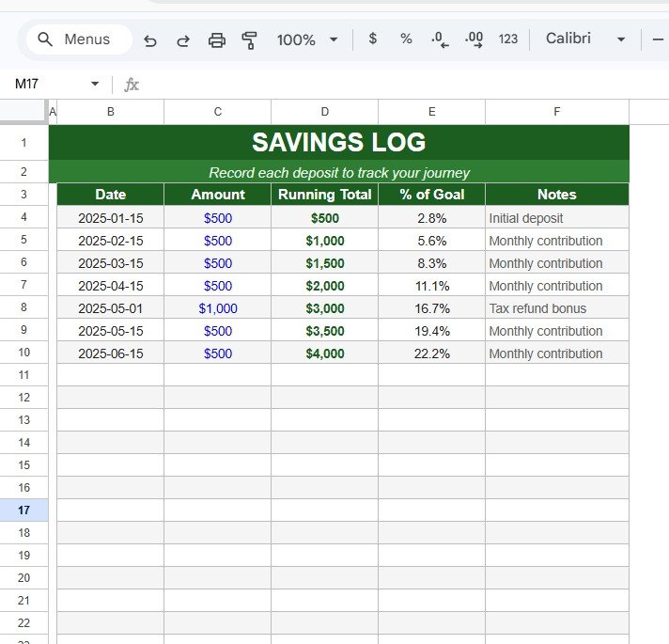Select row 17 header
Image resolution: width=669 pixels, height=644 pixels.
23,510
